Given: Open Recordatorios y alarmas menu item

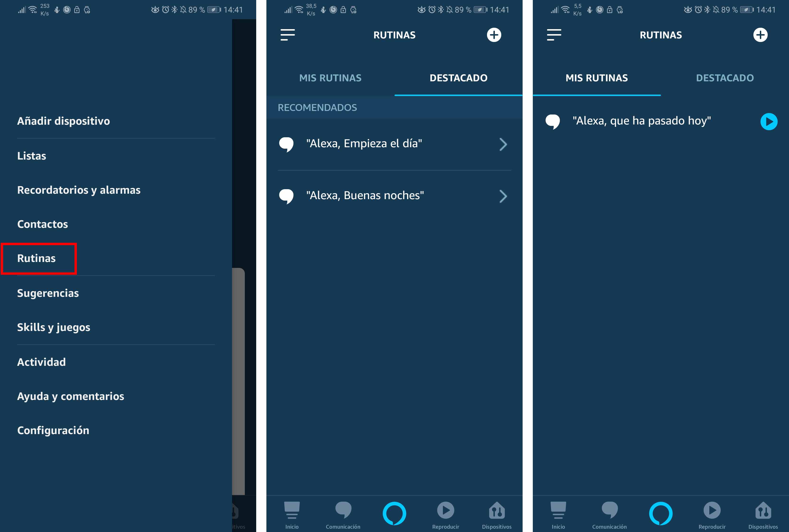Looking at the screenshot, I should [x=79, y=189].
